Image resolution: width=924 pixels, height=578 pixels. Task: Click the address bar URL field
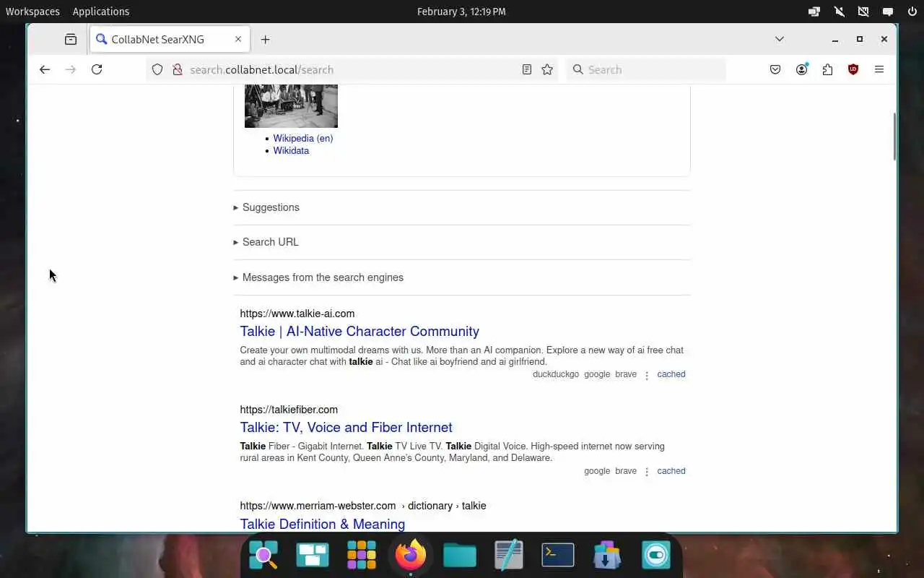354,69
